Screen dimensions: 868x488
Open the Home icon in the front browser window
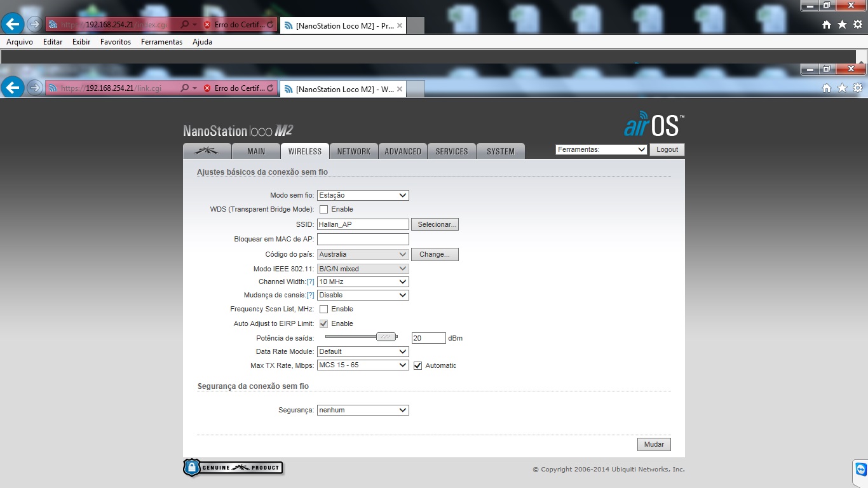pyautogui.click(x=827, y=88)
